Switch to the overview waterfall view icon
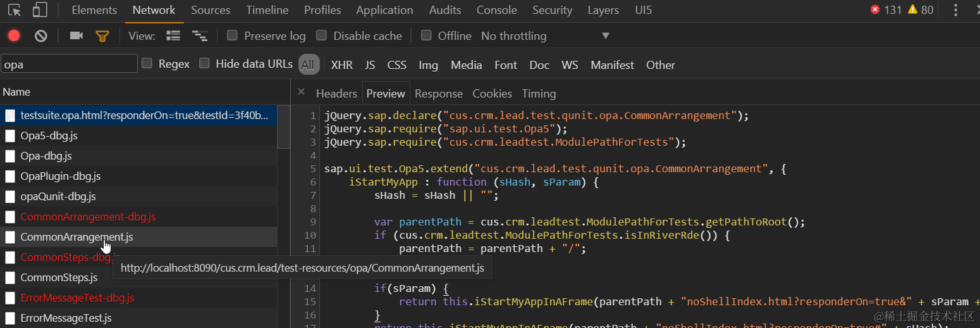 (x=200, y=36)
